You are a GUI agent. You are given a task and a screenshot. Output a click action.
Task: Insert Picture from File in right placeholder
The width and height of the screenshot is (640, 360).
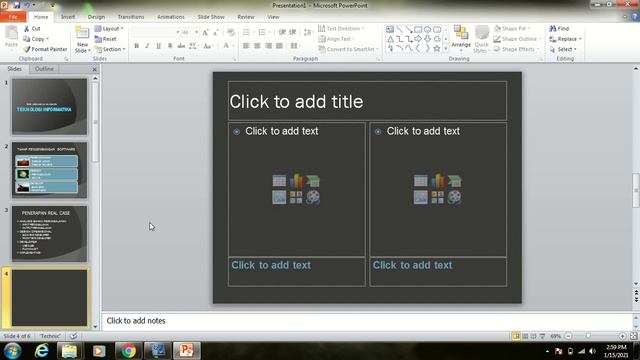(420, 197)
